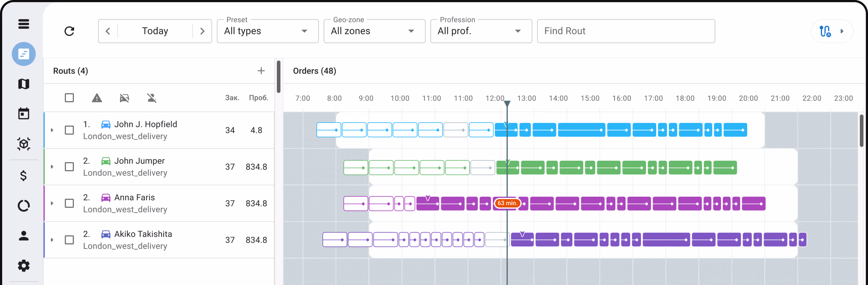The width and height of the screenshot is (868, 285).
Task: Open the hamburger menu icon
Action: pos(24,24)
